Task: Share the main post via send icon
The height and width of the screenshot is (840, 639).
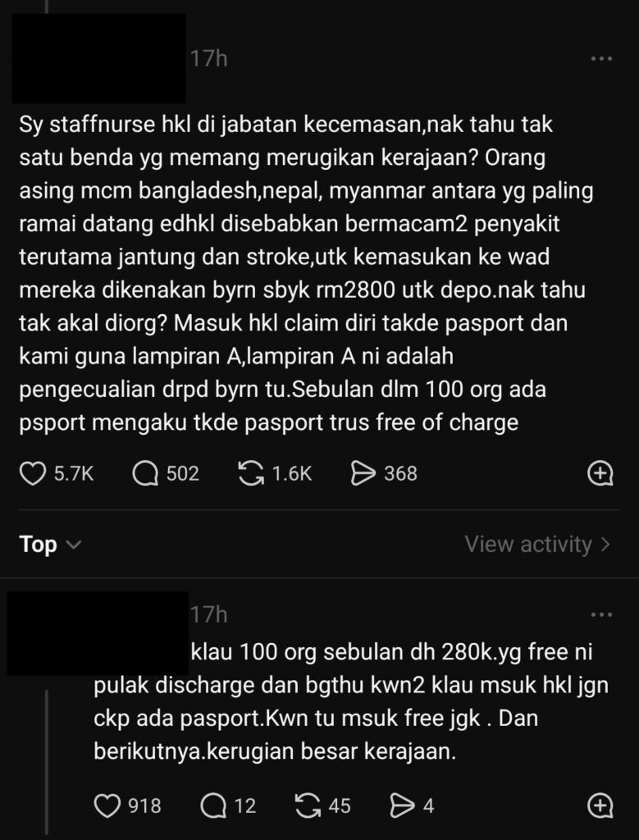Action: 363,473
